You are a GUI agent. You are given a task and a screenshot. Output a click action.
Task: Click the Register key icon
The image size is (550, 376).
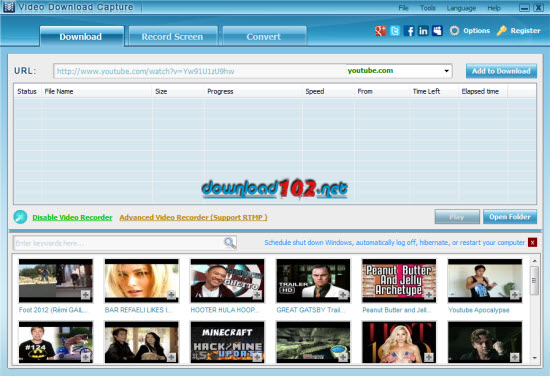502,31
